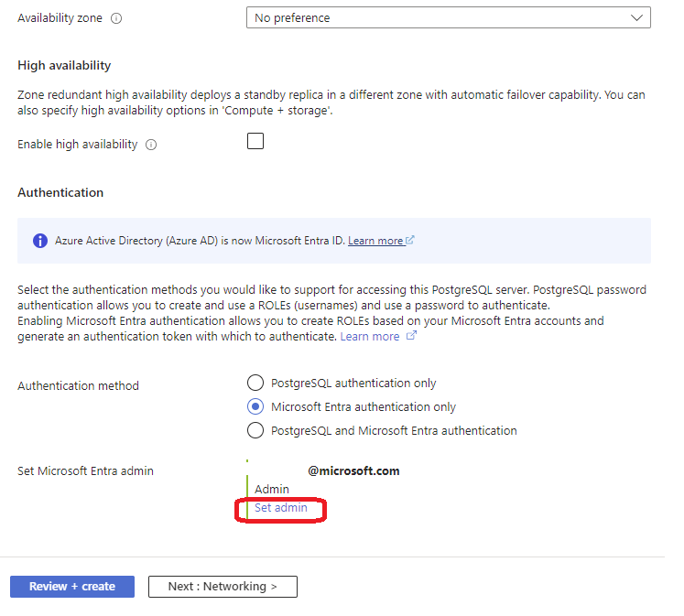Click the blue info icon in Entra ID banner

(x=40, y=241)
